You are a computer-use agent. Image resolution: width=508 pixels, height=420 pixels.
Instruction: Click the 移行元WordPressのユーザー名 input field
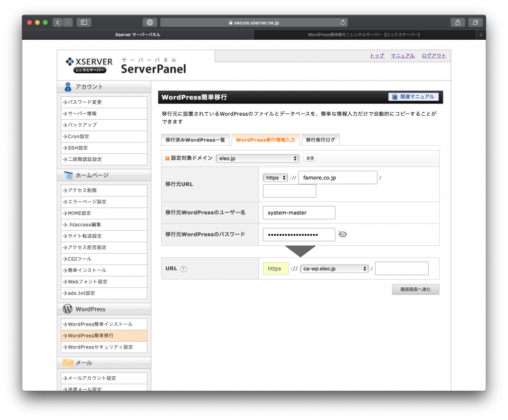[299, 212]
